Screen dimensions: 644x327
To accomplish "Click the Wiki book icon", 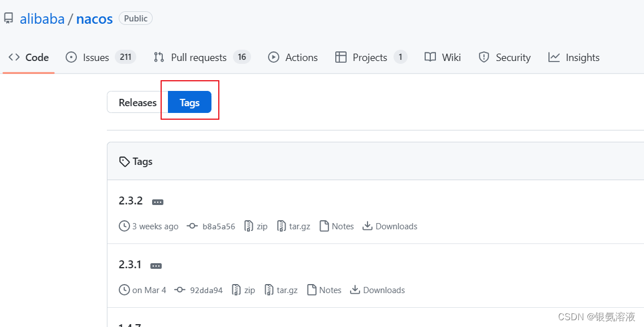I will click(430, 57).
